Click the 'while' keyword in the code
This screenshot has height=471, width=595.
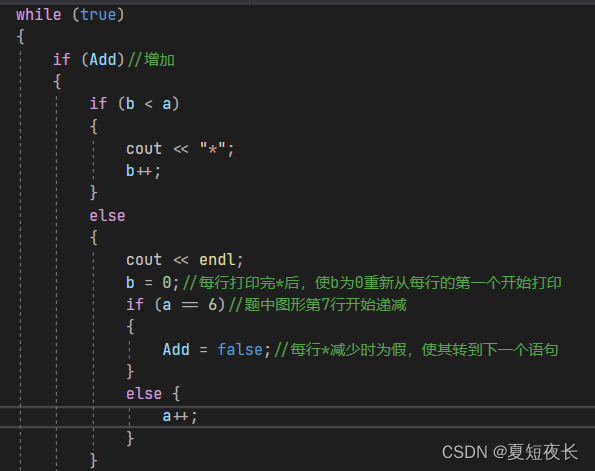pyautogui.click(x=38, y=15)
